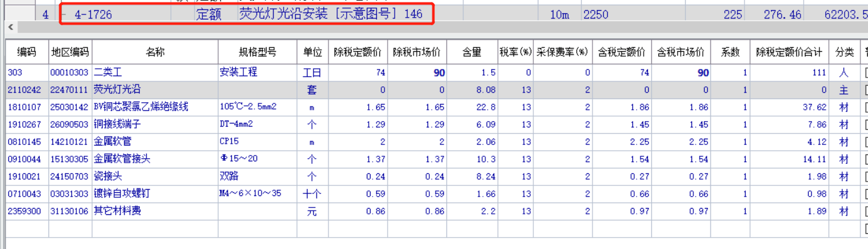Image resolution: width=868 pixels, height=249 pixels.
Task: Click the 含税市场价 column header
Action: 680,52
